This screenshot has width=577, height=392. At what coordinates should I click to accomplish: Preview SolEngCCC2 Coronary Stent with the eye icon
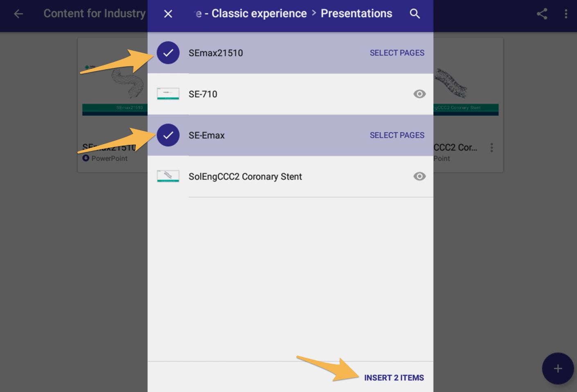coord(419,176)
